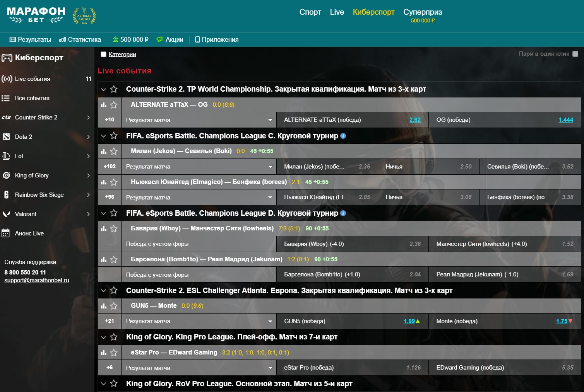Image resolution: width=584 pixels, height=392 pixels.
Task: Star the Барселона — Реал Мадрид match
Action: (114, 259)
